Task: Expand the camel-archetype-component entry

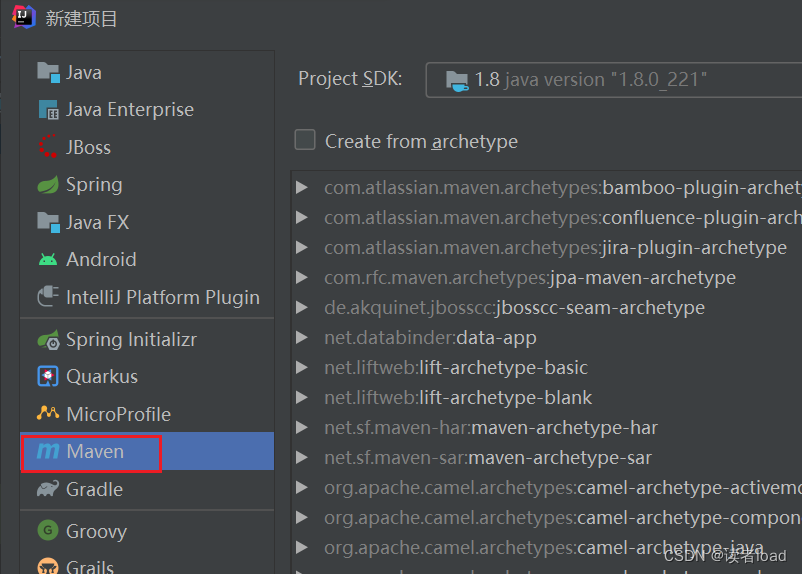Action: click(x=302, y=517)
